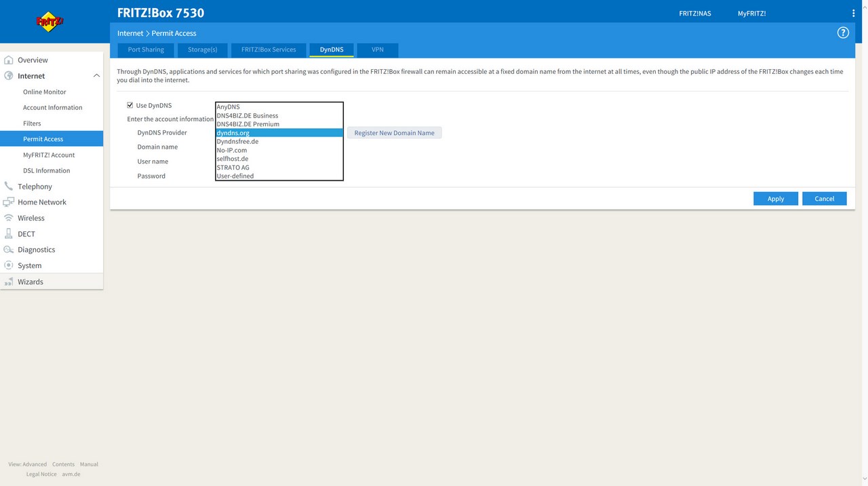Click the Internet breadcrumb link
This screenshot has height=486, width=868.
130,33
